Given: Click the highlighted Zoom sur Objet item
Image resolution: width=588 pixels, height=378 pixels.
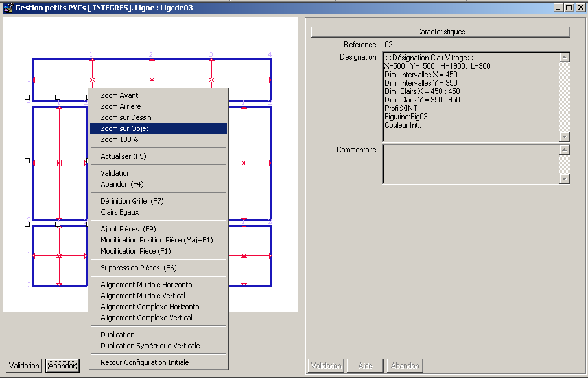Looking at the screenshot, I should click(124, 128).
